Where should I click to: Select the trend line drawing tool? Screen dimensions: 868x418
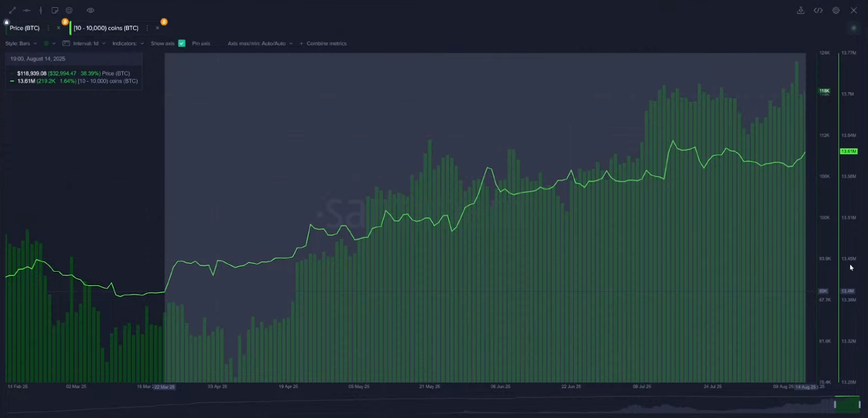(x=12, y=10)
